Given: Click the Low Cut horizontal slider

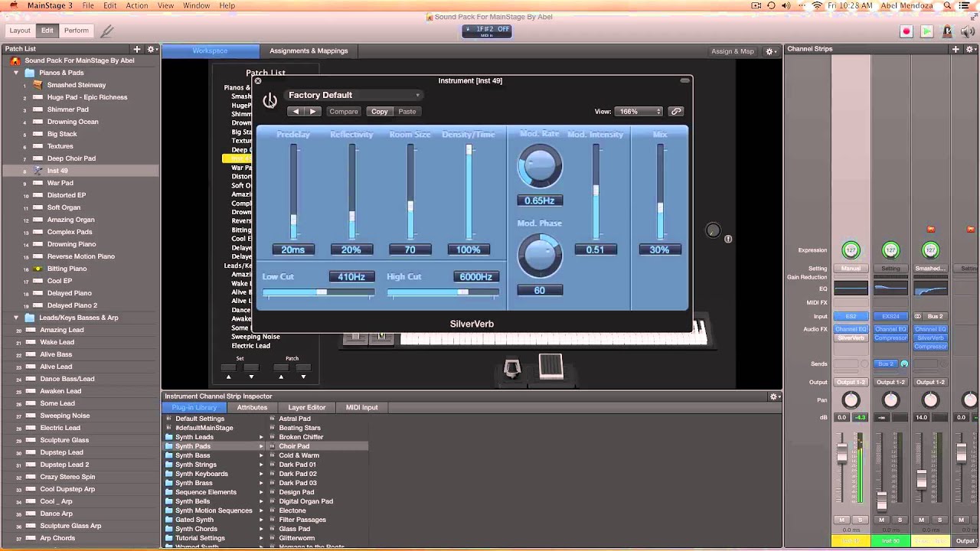Looking at the screenshot, I should tap(318, 292).
